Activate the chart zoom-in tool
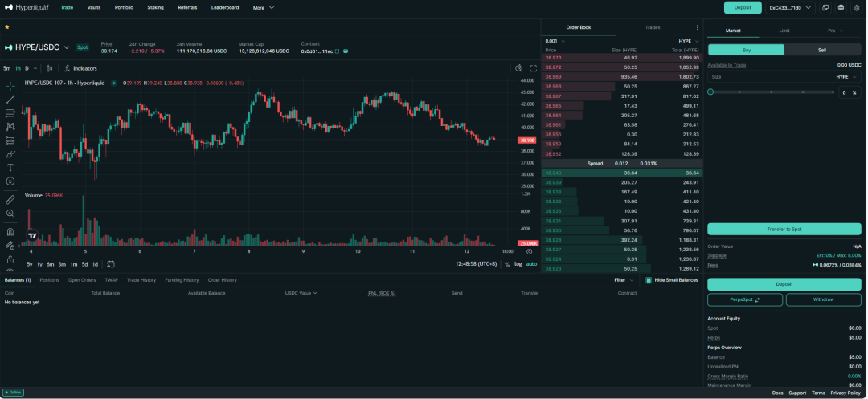Viewport: 868px width, 399px height. [x=10, y=214]
